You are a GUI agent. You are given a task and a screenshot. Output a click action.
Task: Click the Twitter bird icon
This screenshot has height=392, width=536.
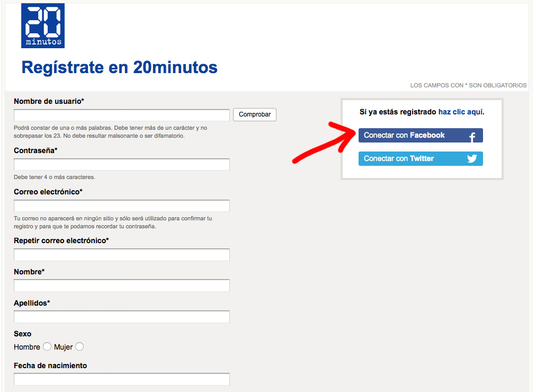pos(472,158)
